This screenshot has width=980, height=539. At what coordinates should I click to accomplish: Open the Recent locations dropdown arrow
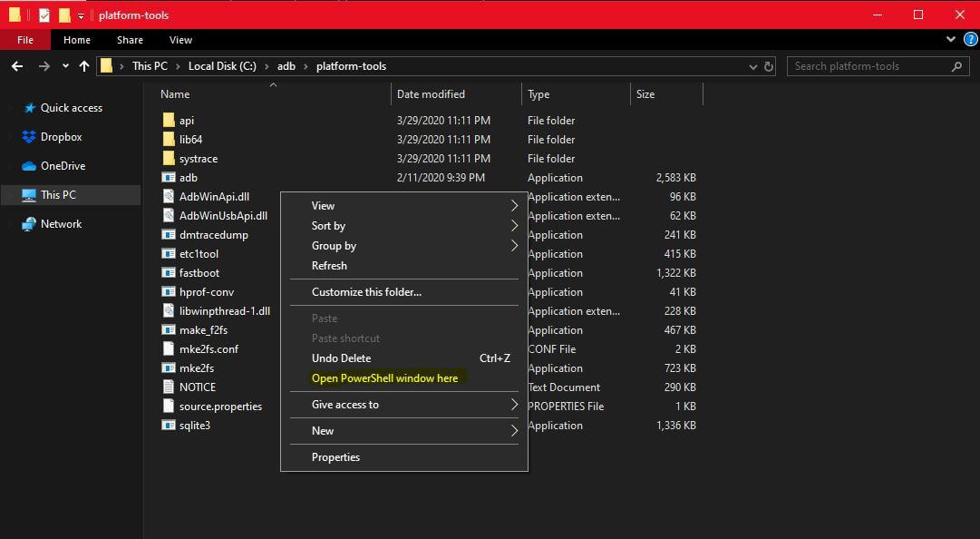point(65,66)
